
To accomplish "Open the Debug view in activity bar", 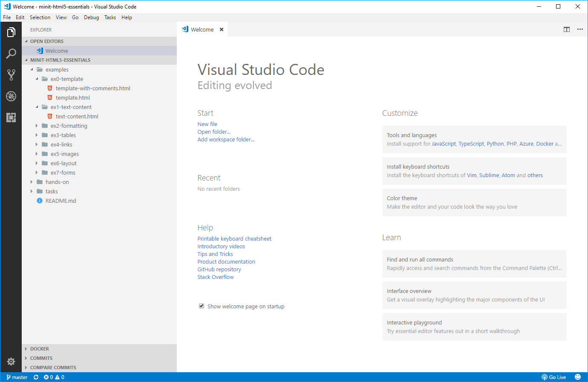I will [11, 96].
